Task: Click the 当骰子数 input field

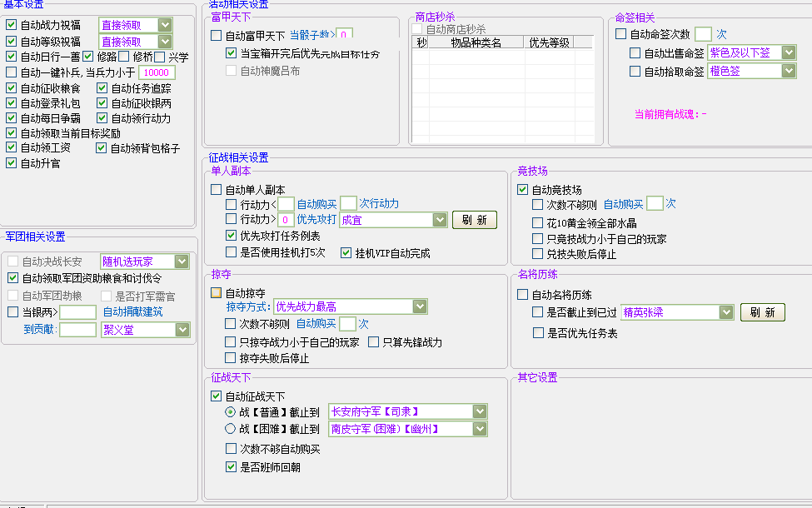Action: coord(345,34)
